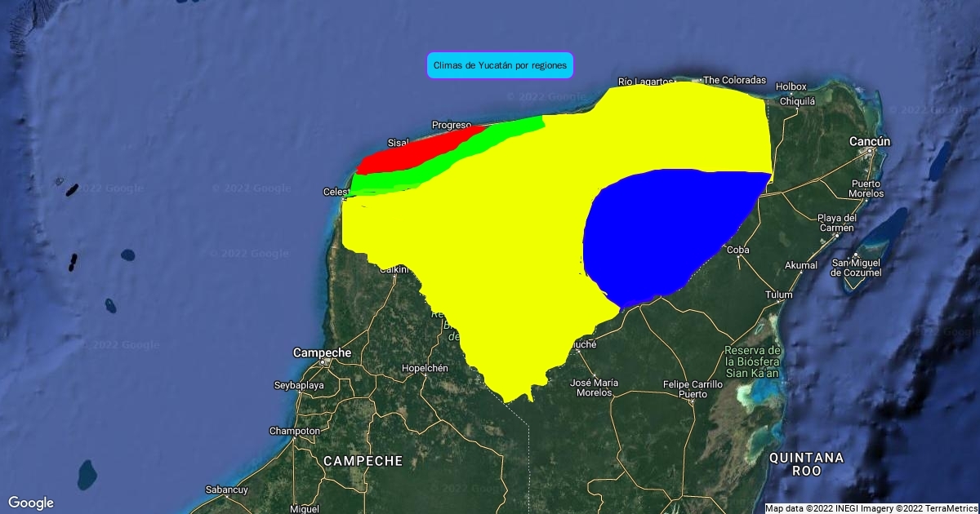Click the Google logo
This screenshot has height=514, width=980.
[31, 503]
